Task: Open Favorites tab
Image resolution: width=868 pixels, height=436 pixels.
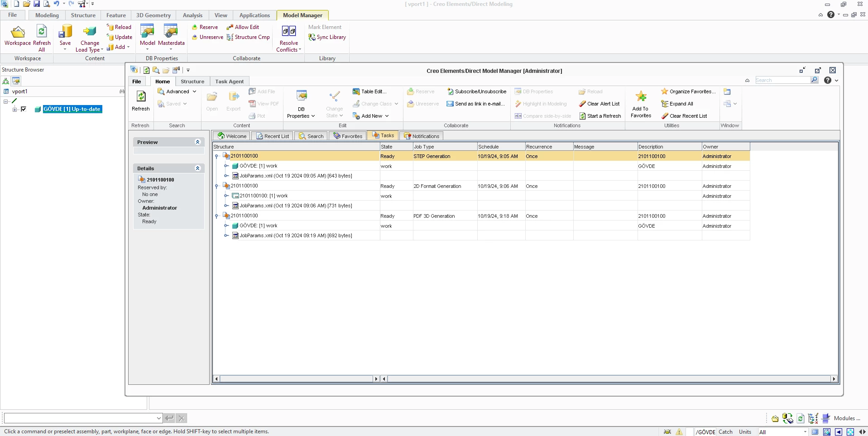Action: pos(348,136)
